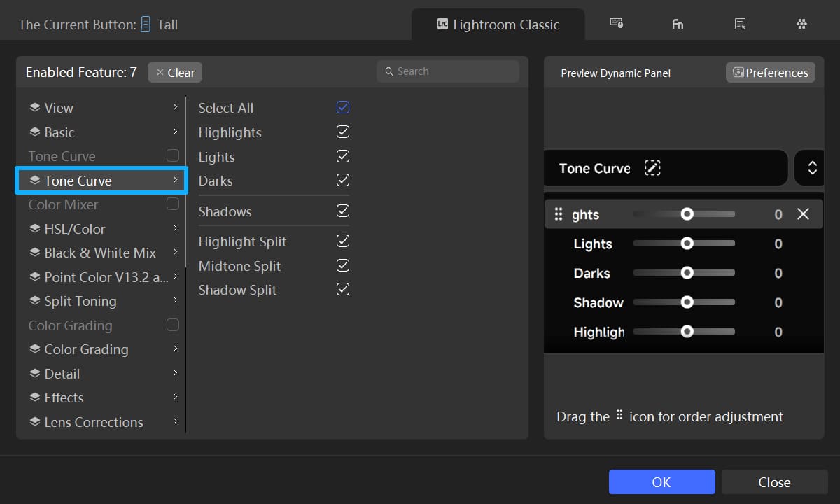The height and width of the screenshot is (504, 840).
Task: Expand the Split Toning chevron
Action: (175, 300)
